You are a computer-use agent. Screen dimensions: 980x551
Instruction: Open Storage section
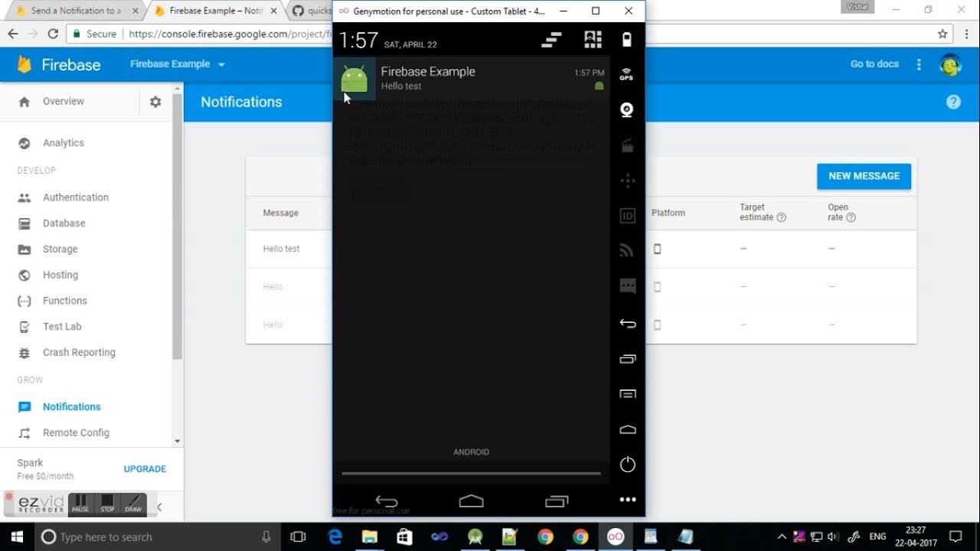(x=60, y=249)
